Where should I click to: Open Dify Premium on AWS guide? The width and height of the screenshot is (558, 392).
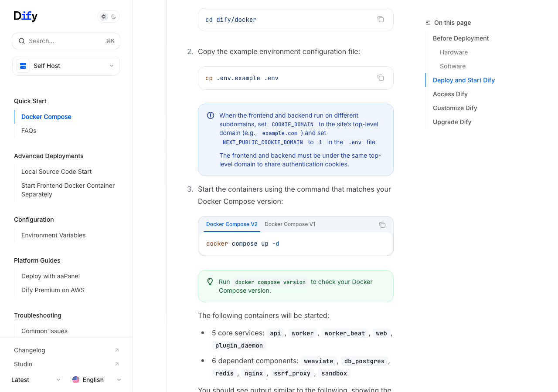53,290
